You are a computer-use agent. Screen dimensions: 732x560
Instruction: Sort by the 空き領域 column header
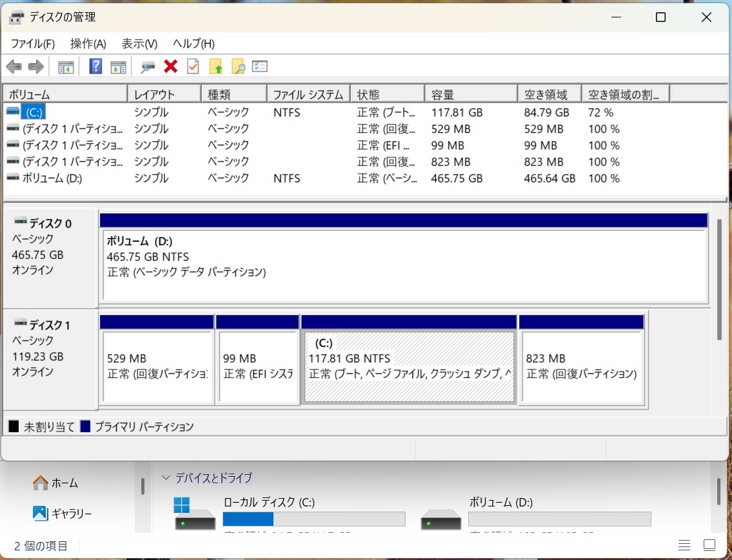tap(549, 94)
